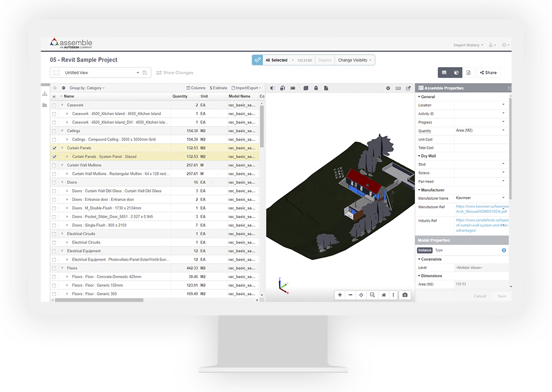Image resolution: width=552 pixels, height=392 pixels.
Task: Click the fit to view crosshair icon
Action: (x=361, y=295)
